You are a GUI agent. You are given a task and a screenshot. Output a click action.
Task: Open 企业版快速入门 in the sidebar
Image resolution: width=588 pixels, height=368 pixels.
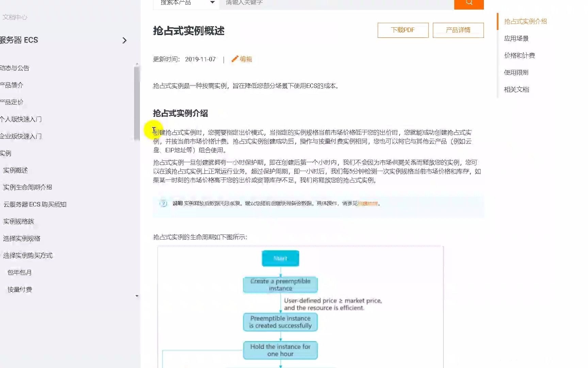(x=21, y=136)
